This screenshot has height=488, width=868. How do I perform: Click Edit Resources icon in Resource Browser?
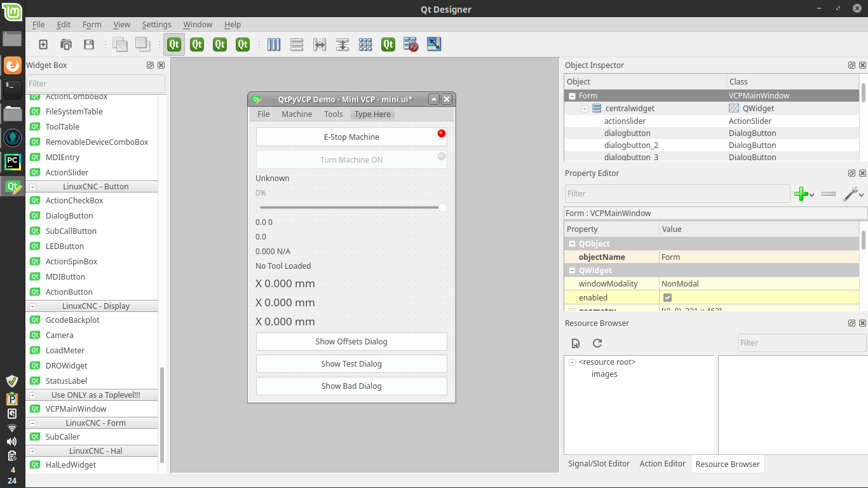[576, 343]
